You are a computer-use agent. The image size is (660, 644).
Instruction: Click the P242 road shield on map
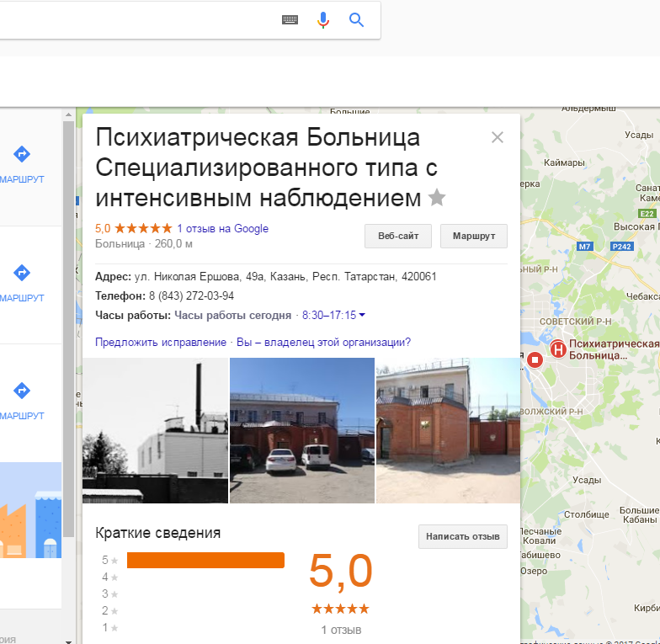(621, 247)
